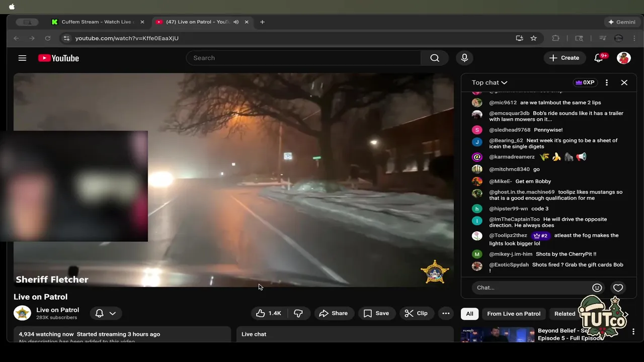The height and width of the screenshot is (362, 644).
Task: Click the Live chat section header
Action: (254, 334)
